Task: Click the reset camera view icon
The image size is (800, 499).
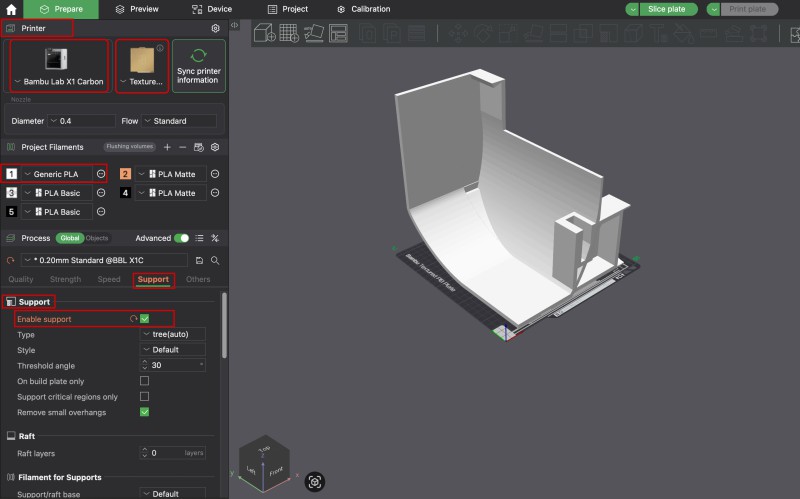Action: coord(315,482)
